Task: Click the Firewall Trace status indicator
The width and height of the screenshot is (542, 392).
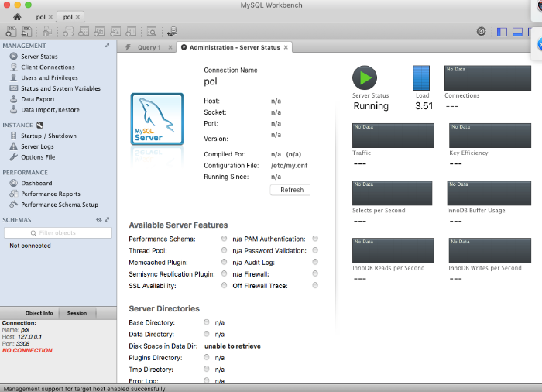Action: click(x=315, y=285)
